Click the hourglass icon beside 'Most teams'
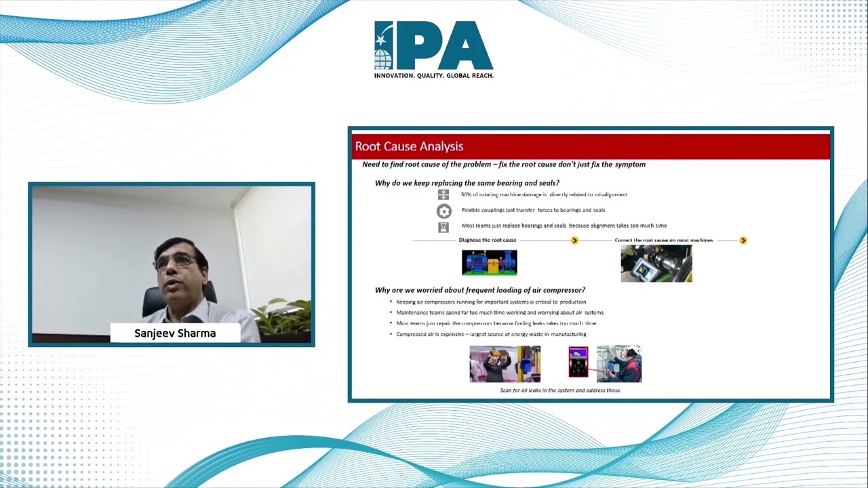The width and height of the screenshot is (868, 488). tap(443, 227)
